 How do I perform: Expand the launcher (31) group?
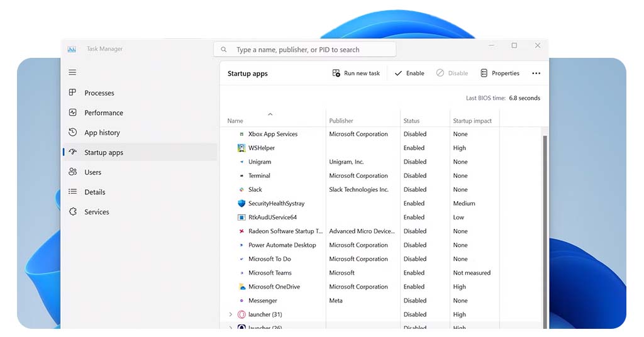[230, 314]
